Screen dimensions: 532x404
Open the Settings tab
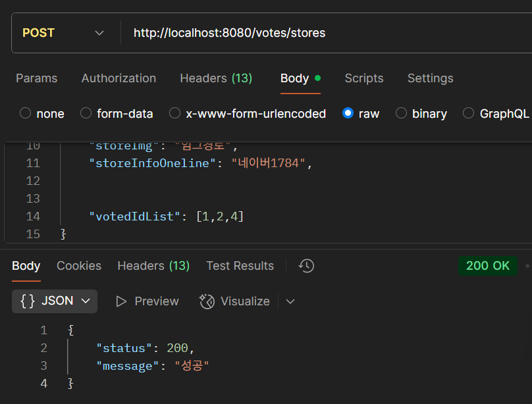point(430,78)
